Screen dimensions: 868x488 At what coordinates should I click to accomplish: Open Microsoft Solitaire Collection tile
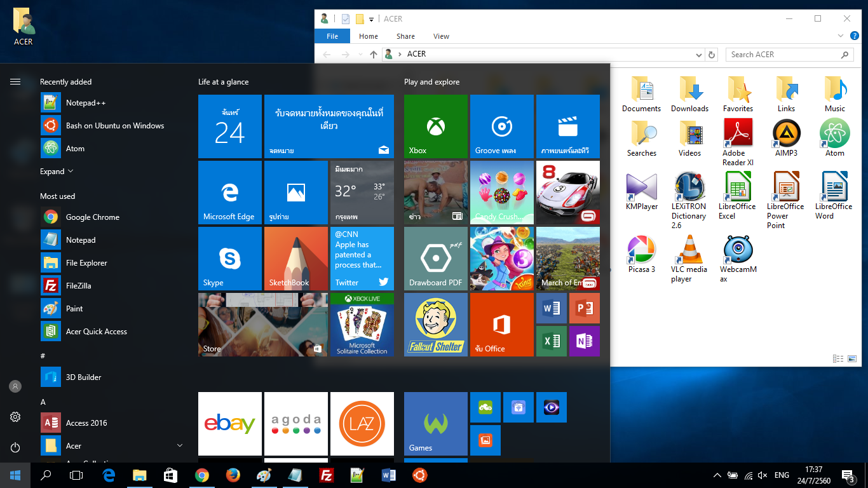click(362, 325)
